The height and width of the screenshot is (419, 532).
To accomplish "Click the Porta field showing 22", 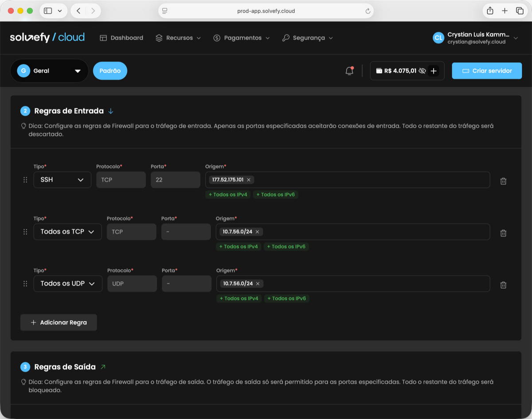I will (x=176, y=180).
